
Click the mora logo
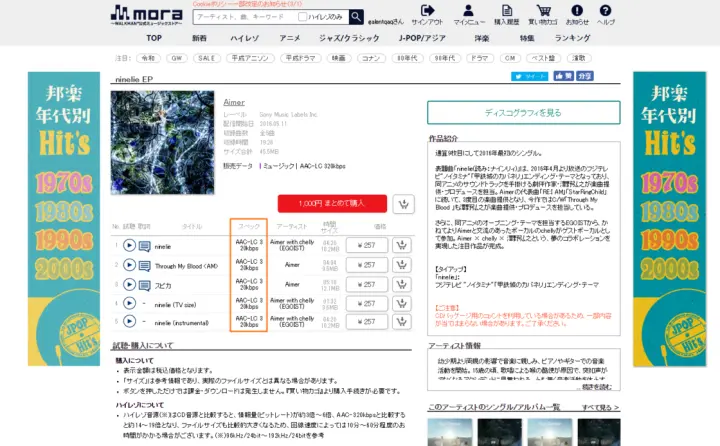146,15
